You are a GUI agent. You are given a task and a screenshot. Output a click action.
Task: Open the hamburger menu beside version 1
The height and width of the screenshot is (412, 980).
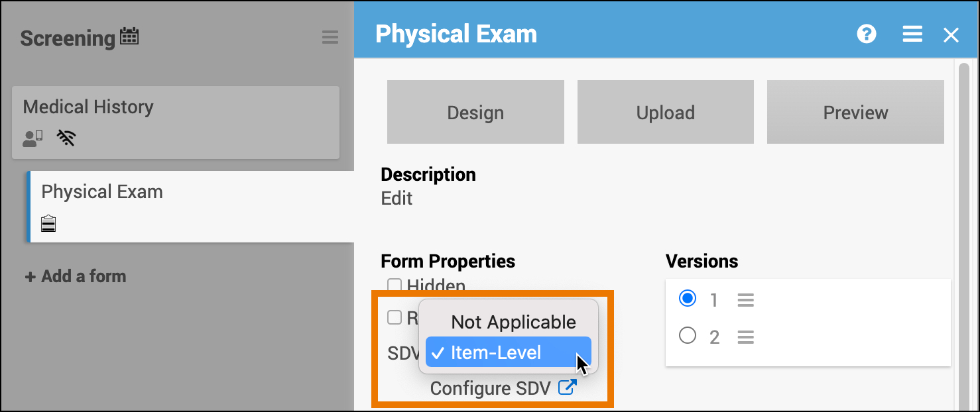point(745,299)
